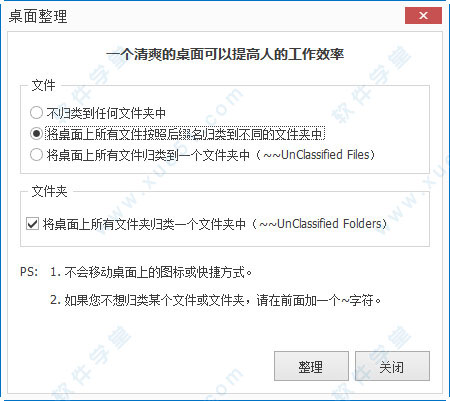Click the ~~UnClassified Files text

[x=316, y=155]
